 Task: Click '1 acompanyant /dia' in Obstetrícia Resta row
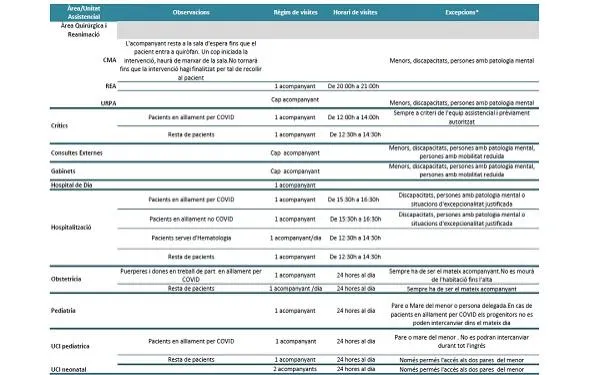pos(295,289)
